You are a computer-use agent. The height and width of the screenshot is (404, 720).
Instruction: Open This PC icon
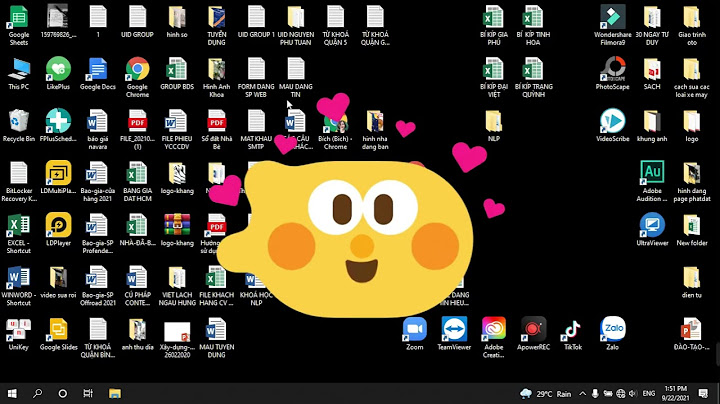pyautogui.click(x=19, y=74)
